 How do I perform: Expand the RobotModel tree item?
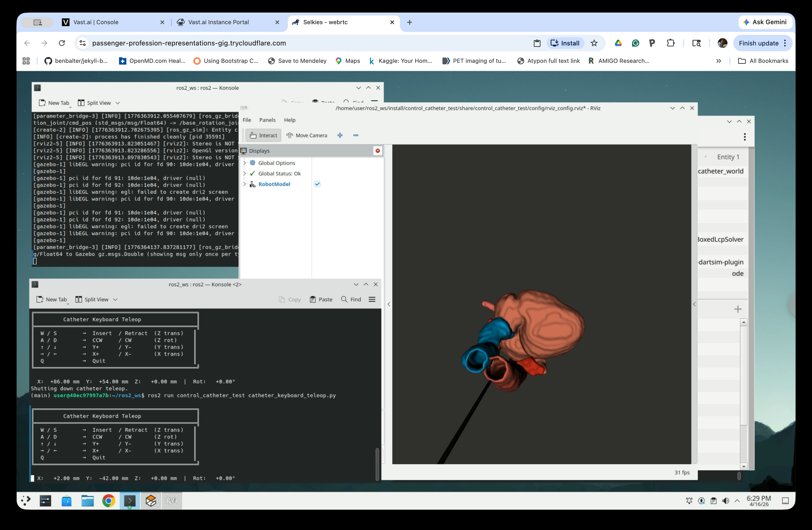[x=244, y=184]
